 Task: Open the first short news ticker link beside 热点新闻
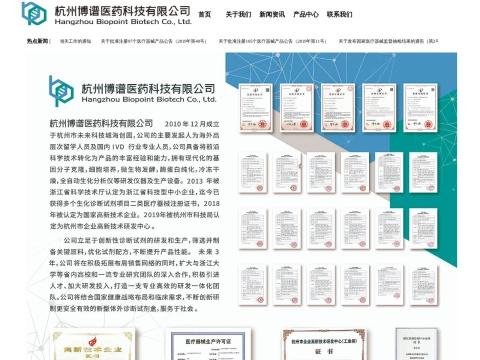click(x=75, y=41)
